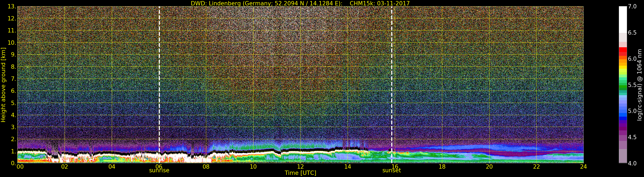Image resolution: width=644 pixels, height=177 pixels.
Task: Click the 18 hour tick on the time axis
Action: coord(442,167)
